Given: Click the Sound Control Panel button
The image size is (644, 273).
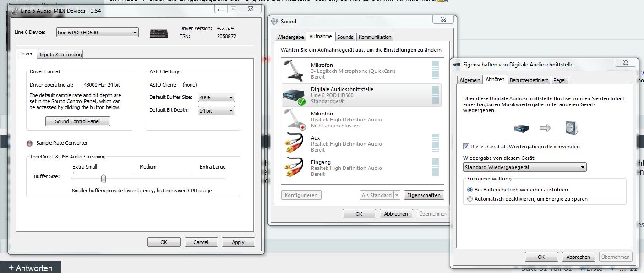Looking at the screenshot, I should coord(78,121).
